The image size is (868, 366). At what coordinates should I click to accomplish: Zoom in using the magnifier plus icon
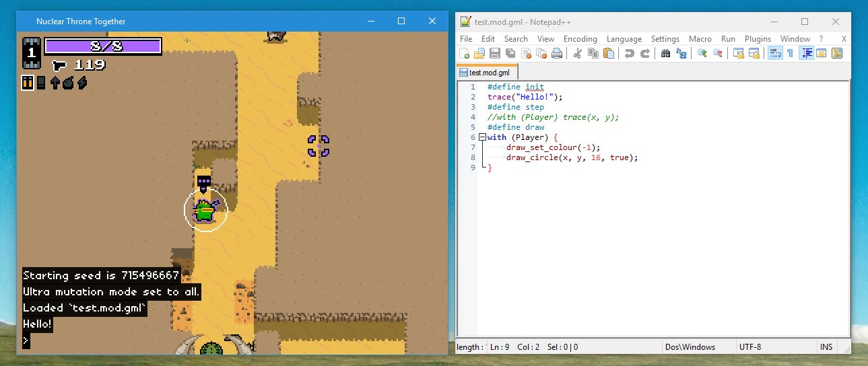click(702, 54)
